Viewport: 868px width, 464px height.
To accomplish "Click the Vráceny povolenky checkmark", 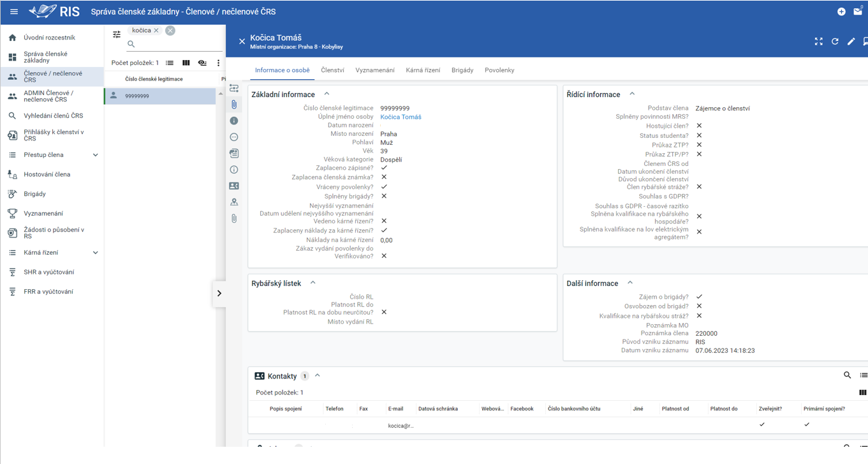I will [x=384, y=187].
